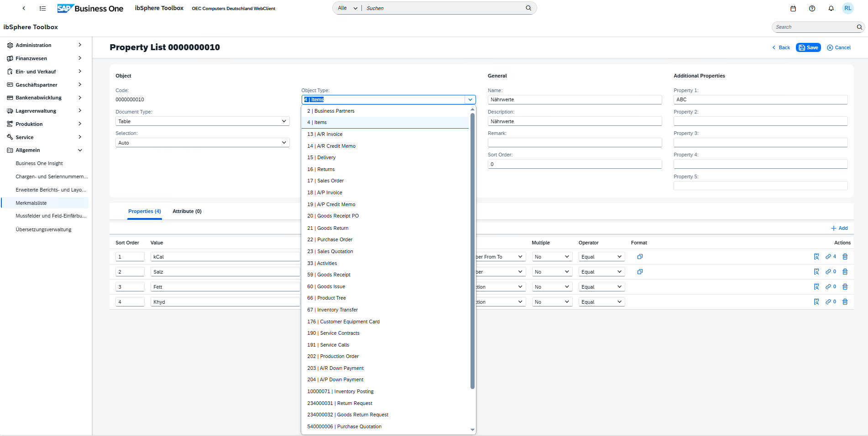This screenshot has width=868, height=436.
Task: Open the Operator dropdown in the Fett row
Action: 601,287
